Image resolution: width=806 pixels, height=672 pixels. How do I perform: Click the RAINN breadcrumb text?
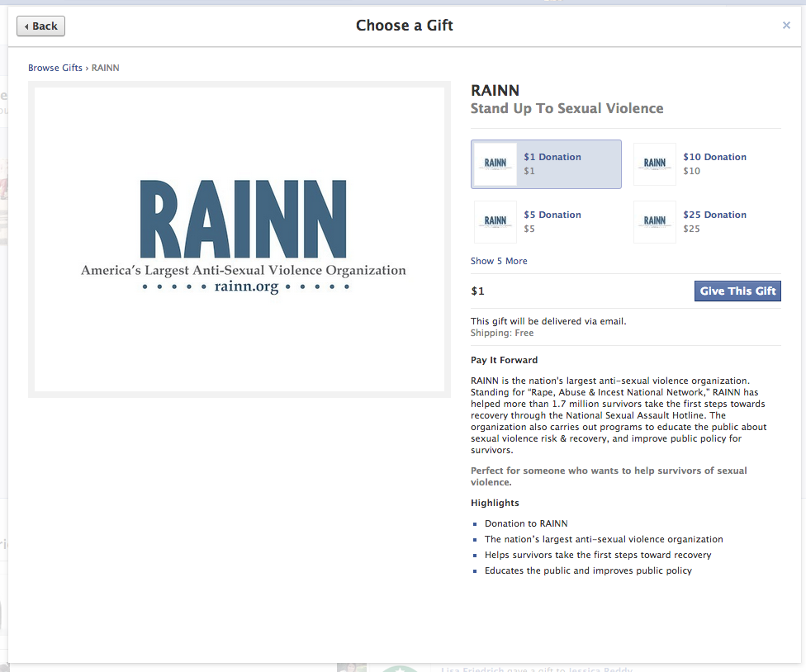coord(106,68)
